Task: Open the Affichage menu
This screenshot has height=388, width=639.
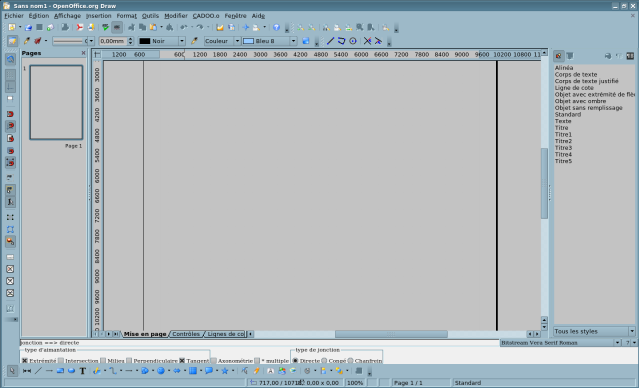Action: pyautogui.click(x=67, y=15)
